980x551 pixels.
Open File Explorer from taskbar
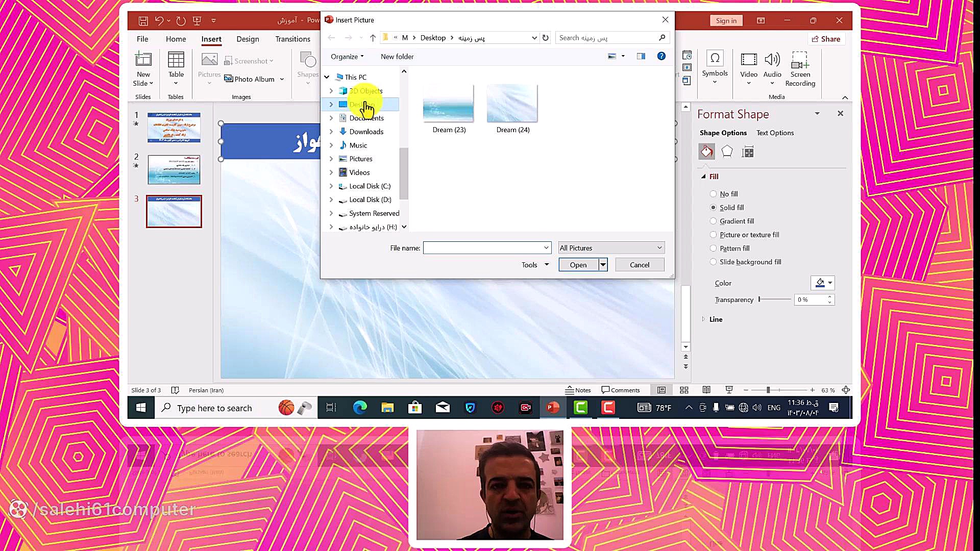tap(387, 408)
